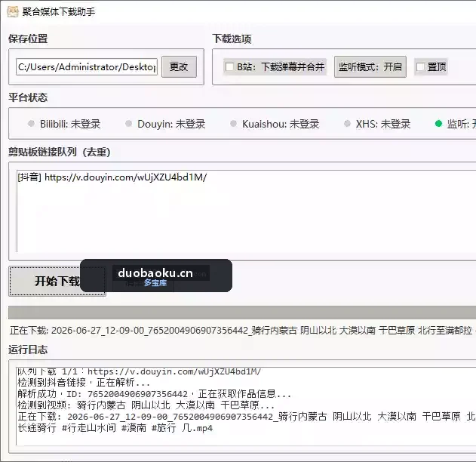Click the 下载选项 section label
The width and height of the screenshot is (476, 462).
click(232, 38)
